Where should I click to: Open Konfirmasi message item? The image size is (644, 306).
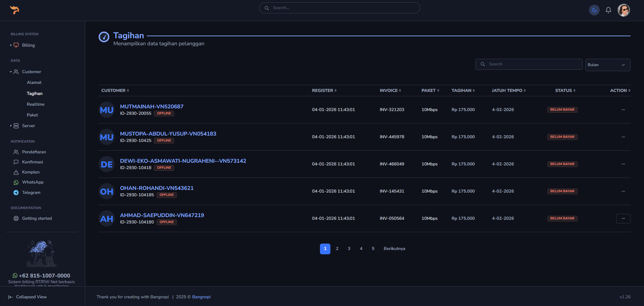click(32, 162)
